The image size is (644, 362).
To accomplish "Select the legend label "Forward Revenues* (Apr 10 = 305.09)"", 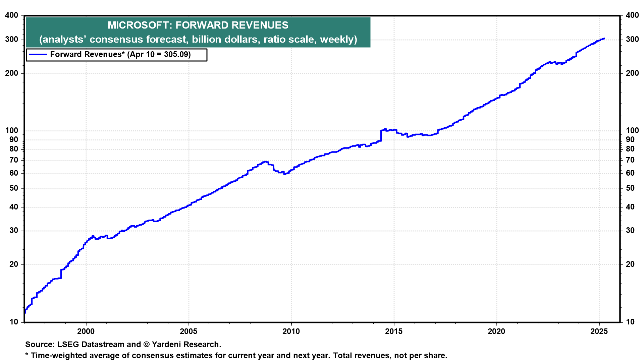I will [120, 54].
